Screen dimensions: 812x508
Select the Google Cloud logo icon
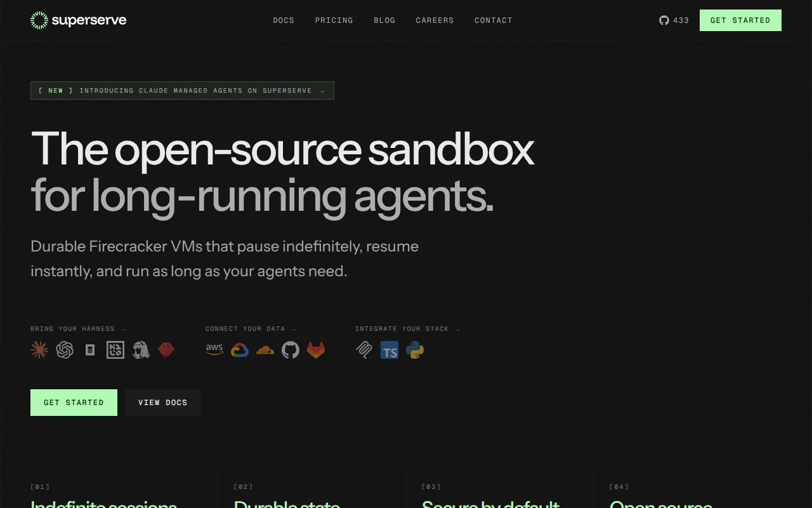coord(240,350)
